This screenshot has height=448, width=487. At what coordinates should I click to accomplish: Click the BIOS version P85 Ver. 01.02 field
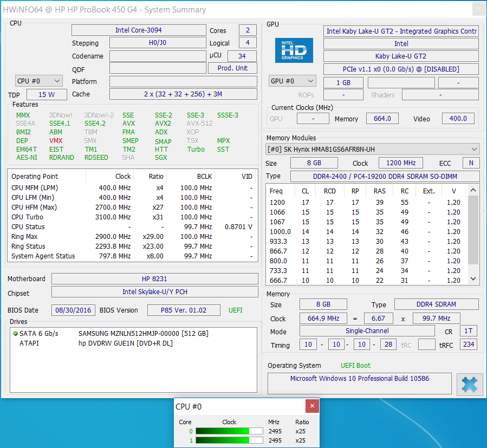(184, 310)
